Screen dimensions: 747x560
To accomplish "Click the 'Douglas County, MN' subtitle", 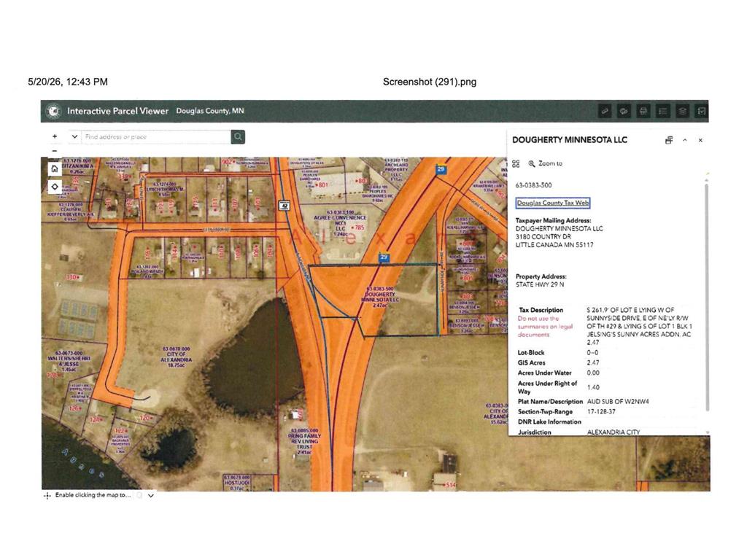I will 210,111.
